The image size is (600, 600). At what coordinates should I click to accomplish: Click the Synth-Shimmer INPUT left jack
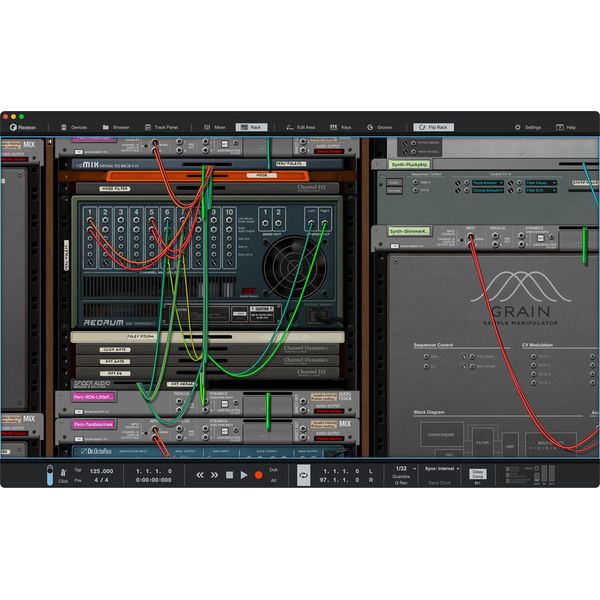471,236
